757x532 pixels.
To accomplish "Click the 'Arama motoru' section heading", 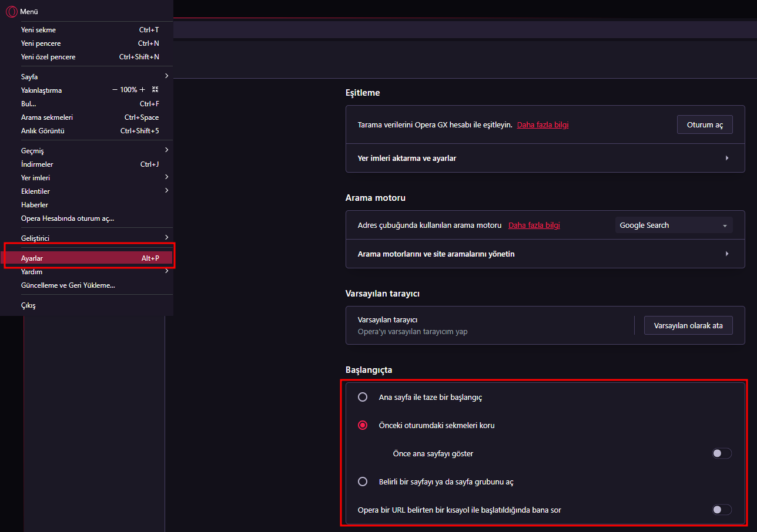I will [376, 198].
